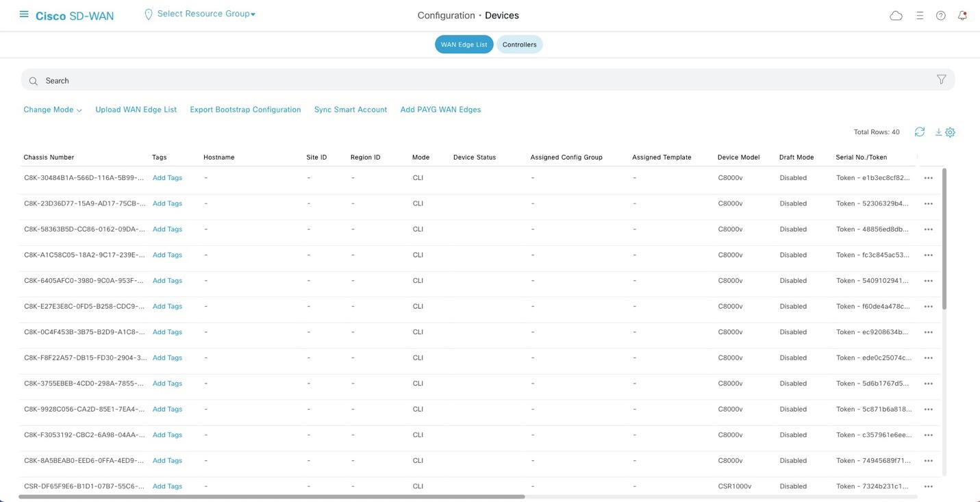Open the hamburger navigation menu
The image size is (980, 502).
24,14
